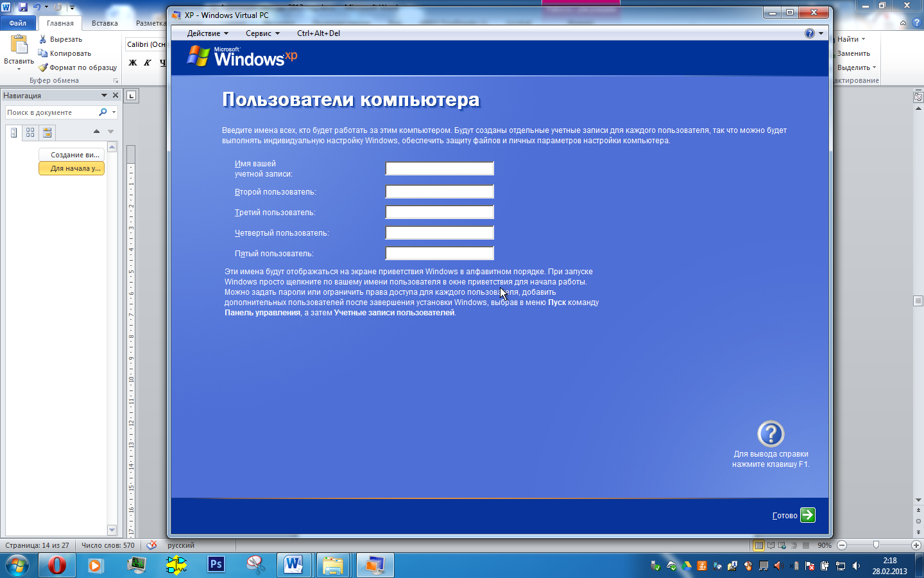Click the ruler tab selector box

pyautogui.click(x=131, y=96)
